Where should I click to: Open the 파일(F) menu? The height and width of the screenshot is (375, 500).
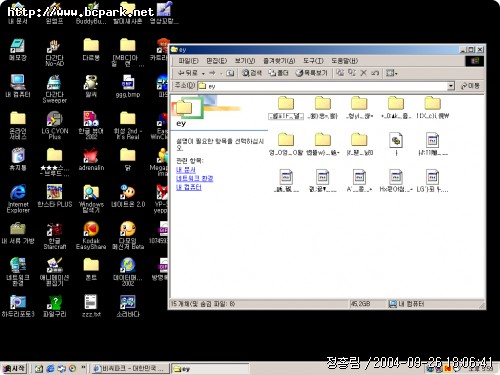pyautogui.click(x=188, y=61)
